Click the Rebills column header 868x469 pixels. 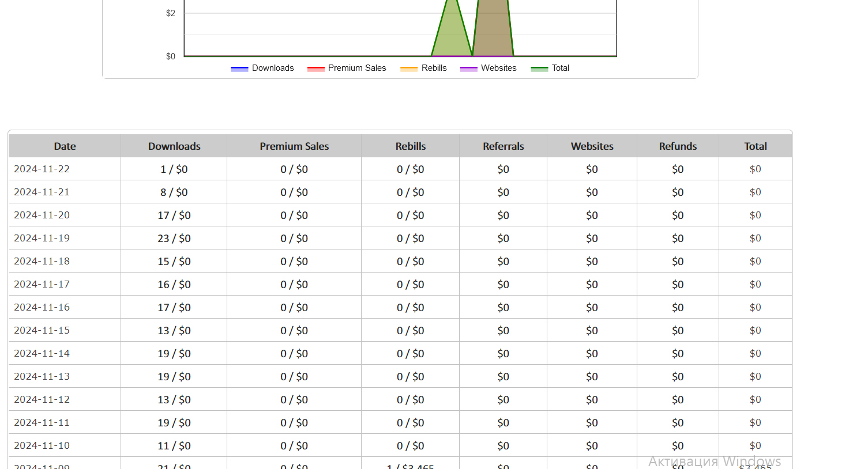pos(411,146)
